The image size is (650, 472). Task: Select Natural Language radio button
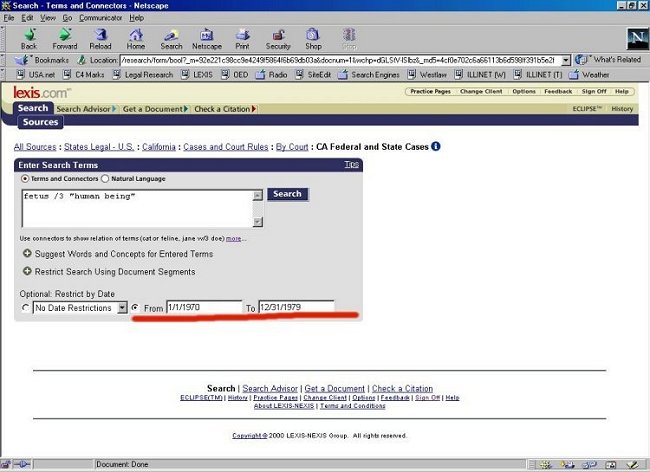tap(105, 179)
